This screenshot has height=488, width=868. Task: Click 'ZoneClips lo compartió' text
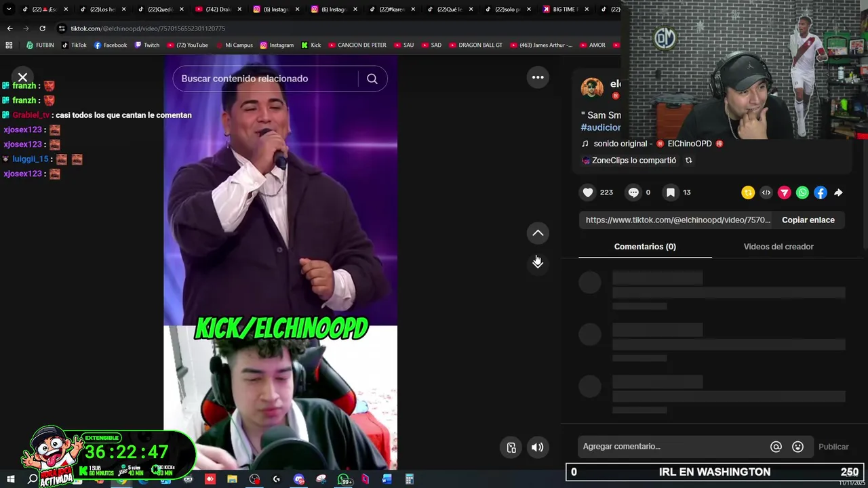pyautogui.click(x=633, y=161)
